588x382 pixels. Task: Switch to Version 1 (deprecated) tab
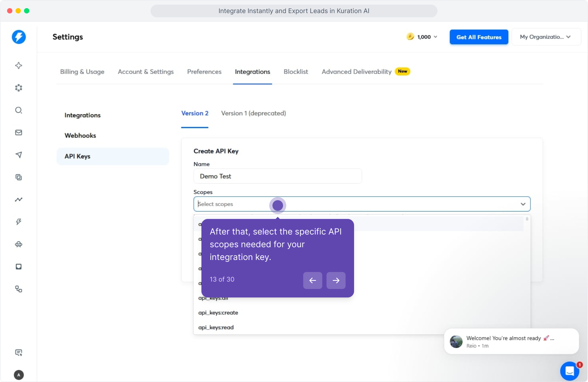[x=253, y=113]
